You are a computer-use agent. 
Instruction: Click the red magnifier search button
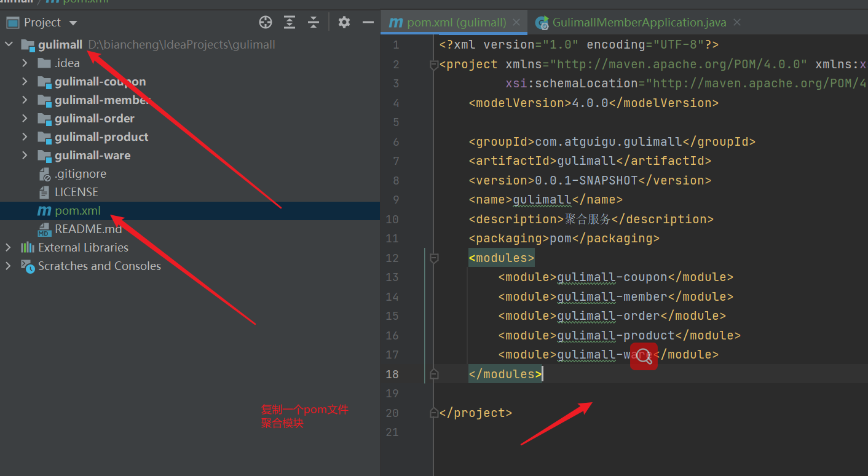(644, 356)
